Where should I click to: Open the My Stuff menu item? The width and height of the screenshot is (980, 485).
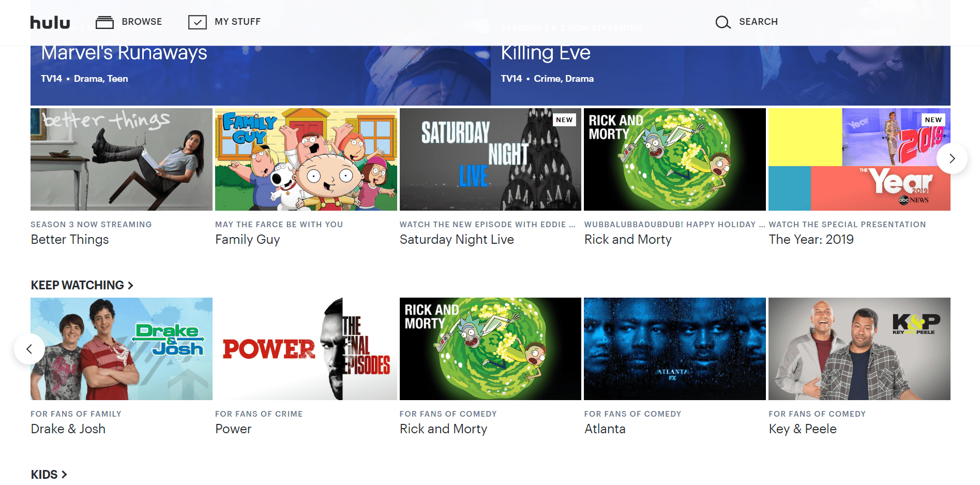(x=237, y=22)
